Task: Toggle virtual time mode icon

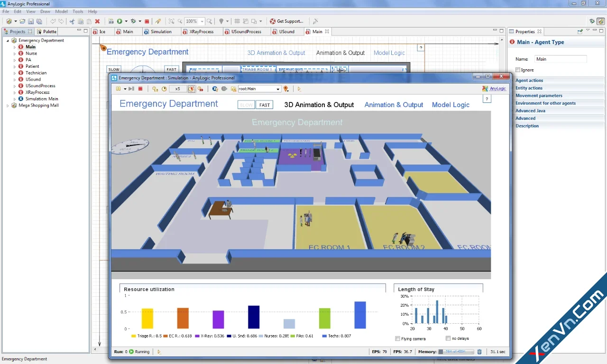Action: [x=191, y=89]
